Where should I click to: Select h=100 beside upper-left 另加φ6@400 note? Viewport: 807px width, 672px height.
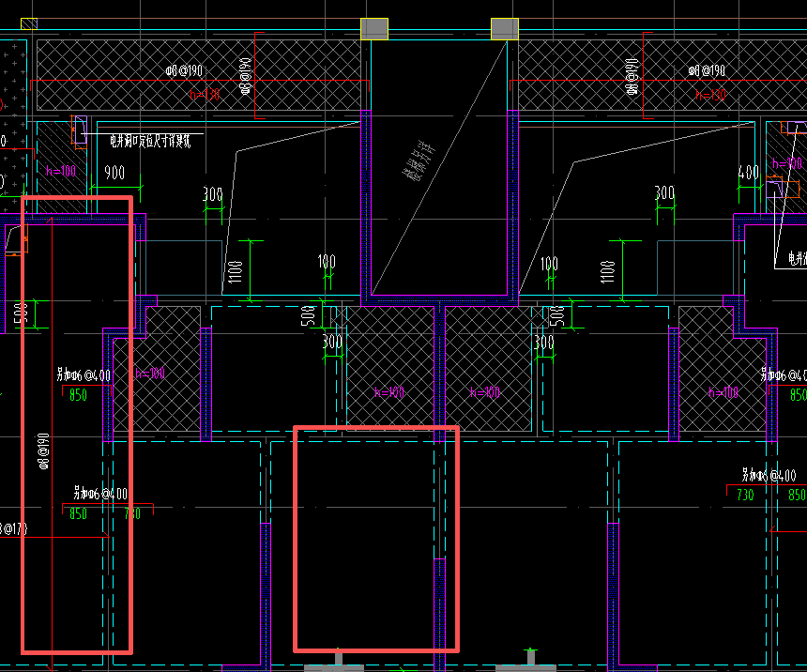[150, 374]
